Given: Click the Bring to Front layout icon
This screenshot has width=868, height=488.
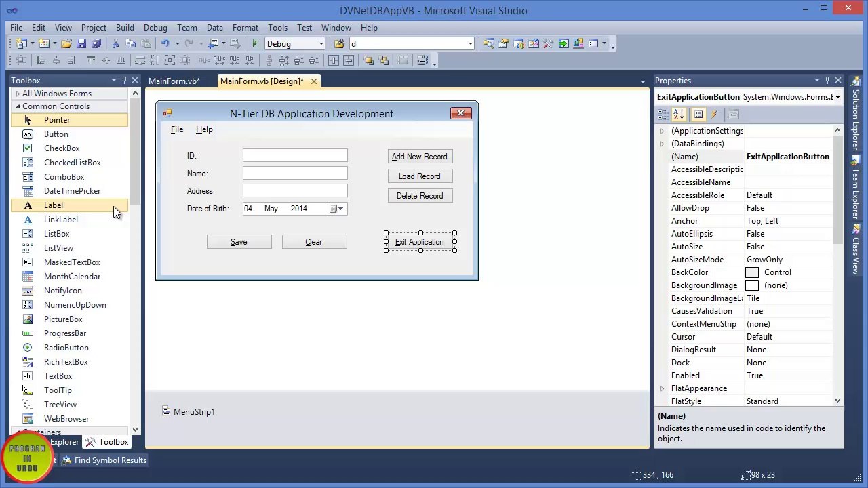Looking at the screenshot, I should pos(368,61).
